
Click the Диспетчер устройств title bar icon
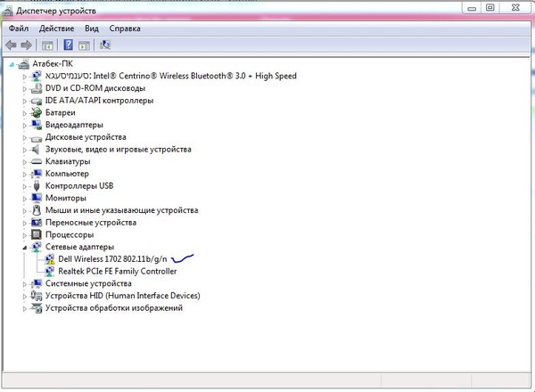pos(7,11)
